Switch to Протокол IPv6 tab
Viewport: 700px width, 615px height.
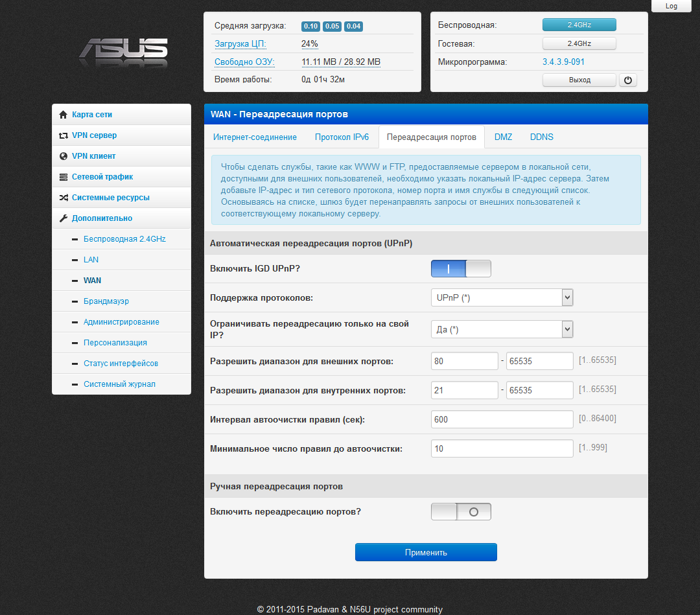pyautogui.click(x=342, y=137)
